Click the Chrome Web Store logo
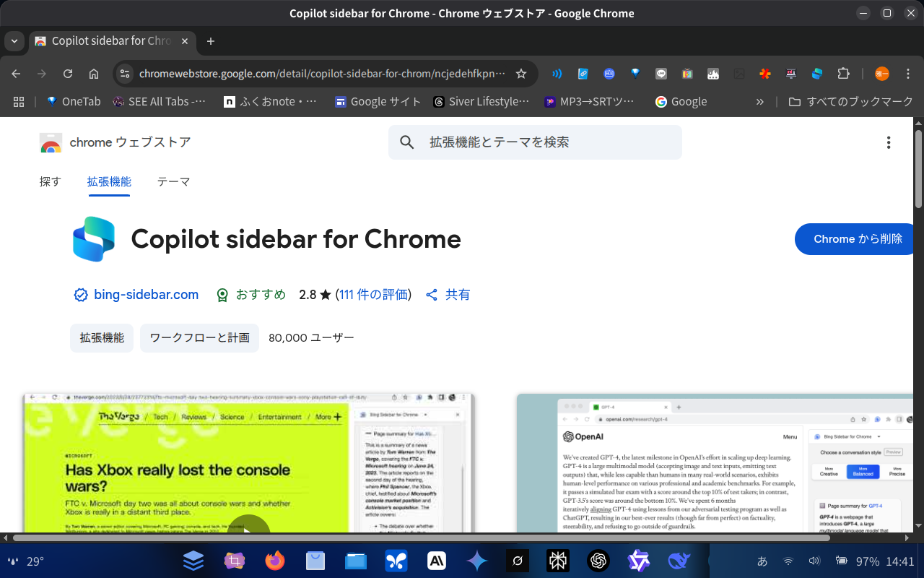Screen dimensions: 924x578 pos(51,143)
